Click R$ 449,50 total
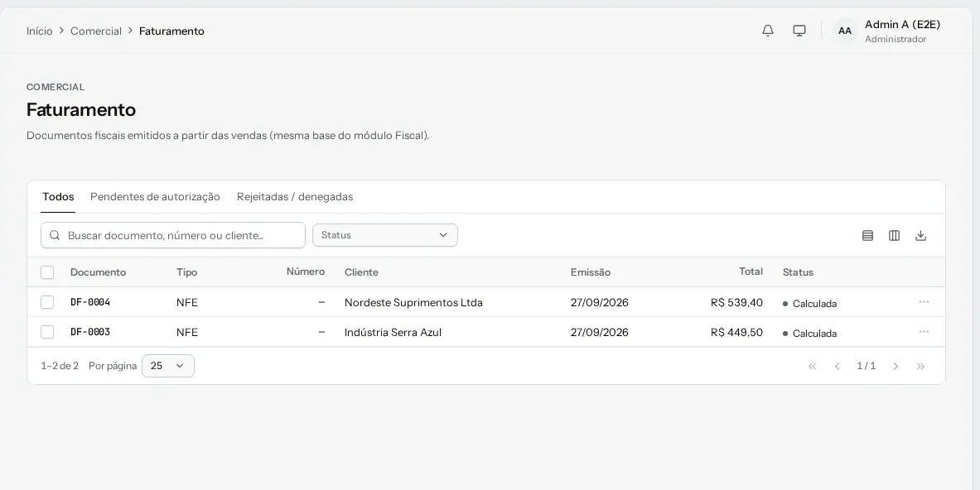 (736, 333)
